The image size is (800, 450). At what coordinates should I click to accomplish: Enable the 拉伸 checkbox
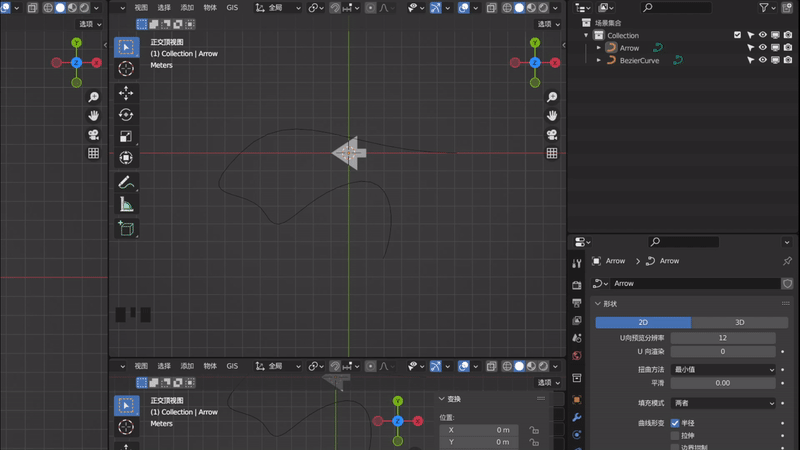(x=675, y=435)
